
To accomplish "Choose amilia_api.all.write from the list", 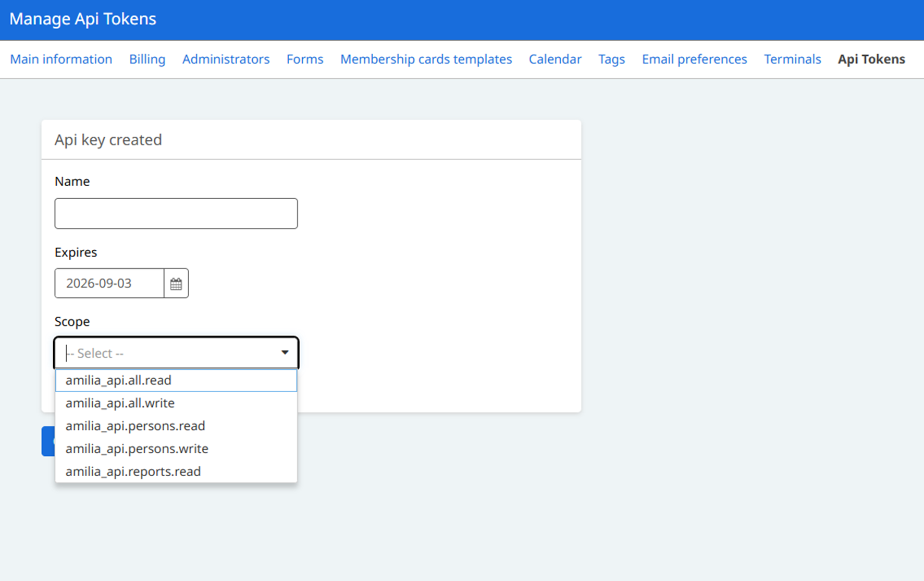I will pyautogui.click(x=176, y=403).
